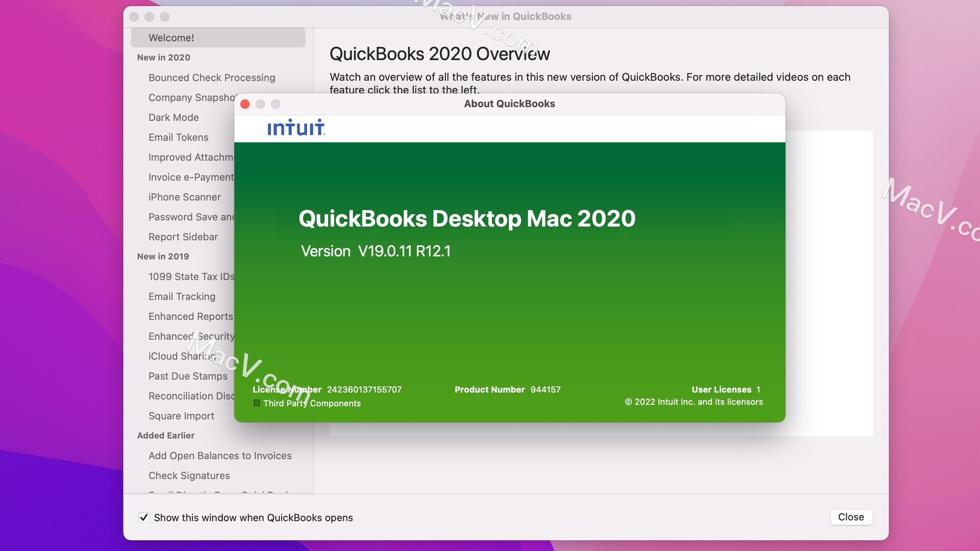Click the New in 2020 section header
Screen dimensions: 980x551
pyautogui.click(x=163, y=58)
